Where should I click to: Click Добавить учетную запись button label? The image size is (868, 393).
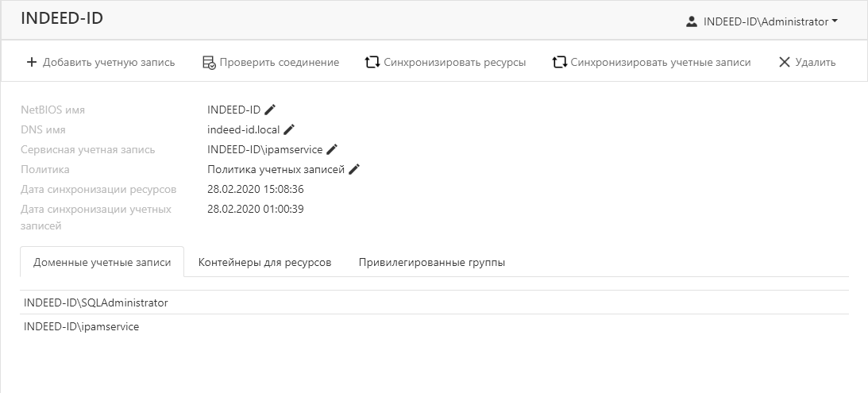click(x=109, y=62)
